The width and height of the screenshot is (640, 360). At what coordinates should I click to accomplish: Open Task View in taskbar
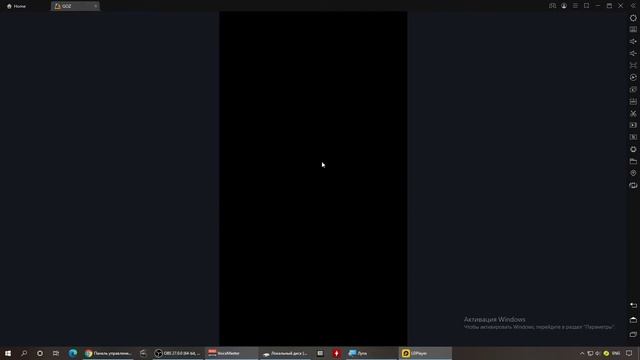point(56,353)
